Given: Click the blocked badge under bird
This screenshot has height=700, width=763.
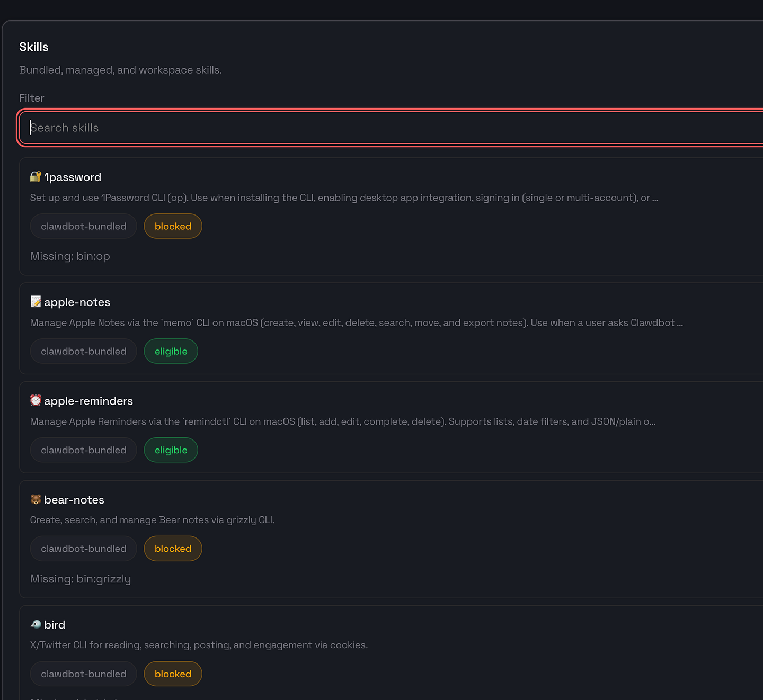Looking at the screenshot, I should (173, 674).
